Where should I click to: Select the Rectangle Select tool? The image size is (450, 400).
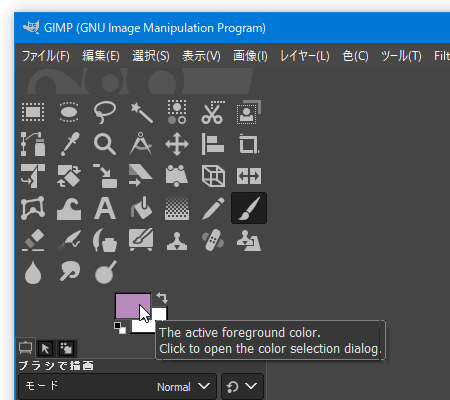[33, 112]
